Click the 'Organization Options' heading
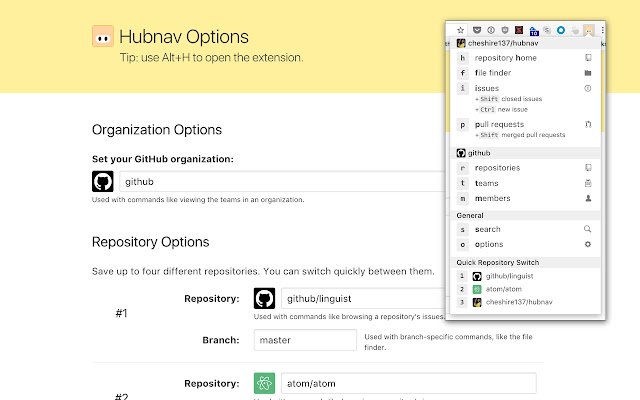Screen dimensions: 640x400 pyautogui.click(x=157, y=130)
